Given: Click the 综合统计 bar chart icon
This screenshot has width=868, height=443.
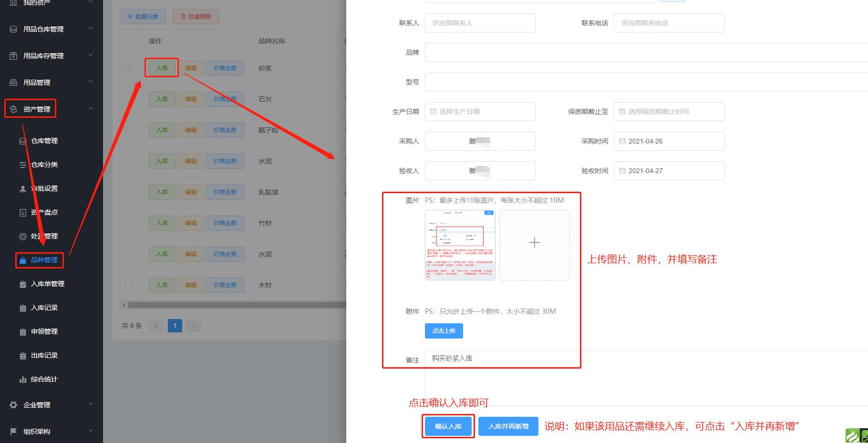Looking at the screenshot, I should (x=22, y=380).
